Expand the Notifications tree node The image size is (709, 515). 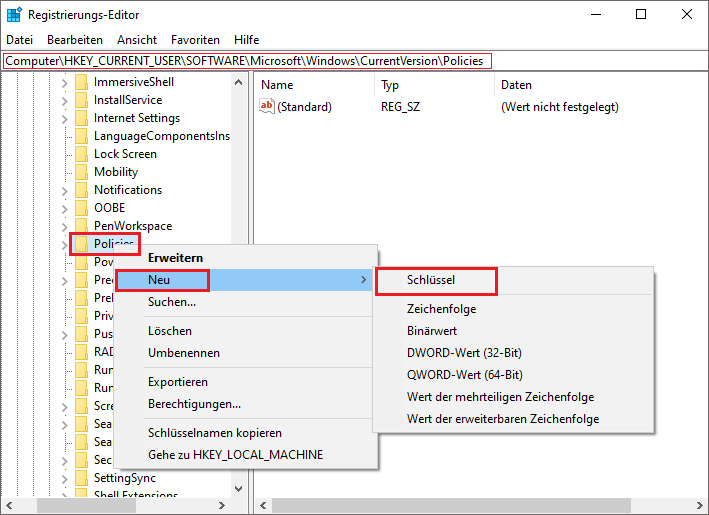coord(65,191)
